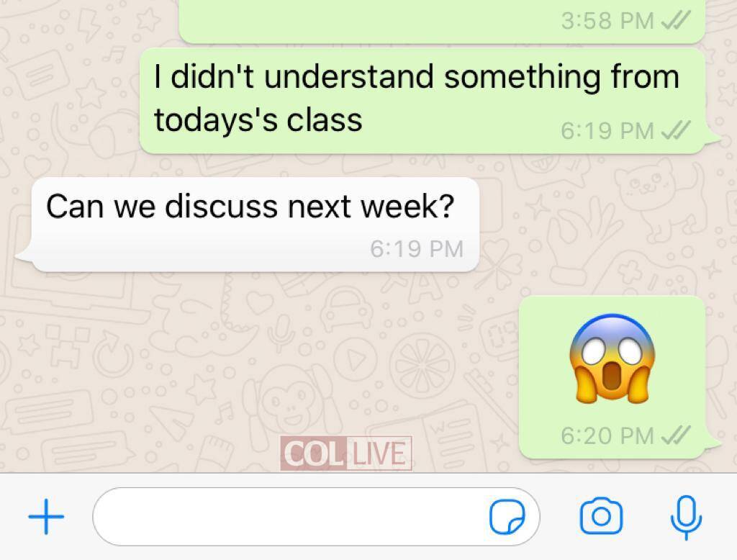Tap the screaming face emoji

tap(612, 358)
